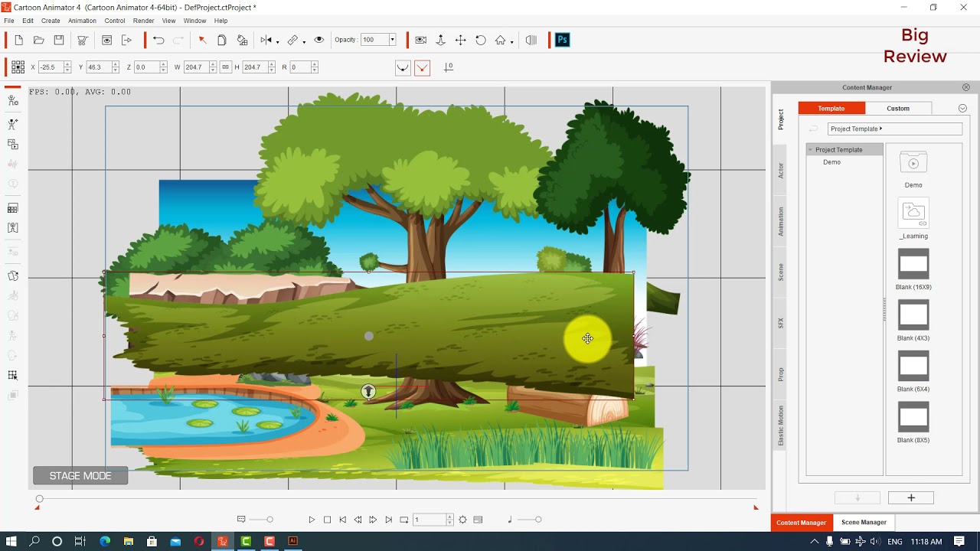
Task: Click the Camera mode icon
Action: (x=420, y=40)
